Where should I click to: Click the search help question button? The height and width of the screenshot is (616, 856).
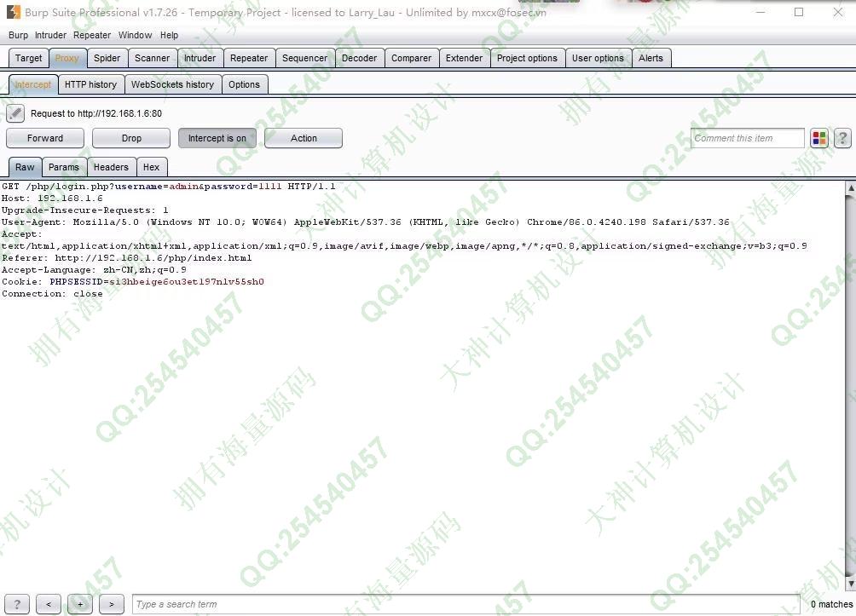click(17, 604)
